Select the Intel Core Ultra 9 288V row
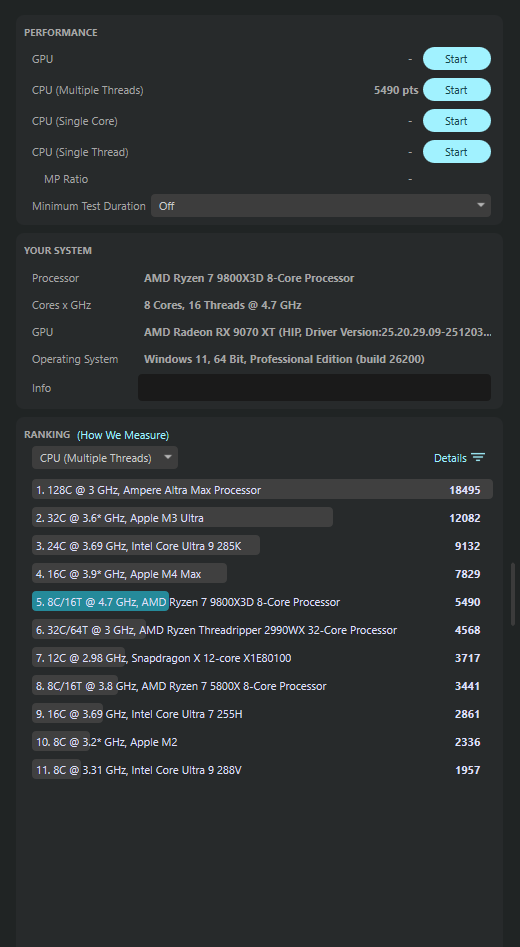This screenshot has width=520, height=947. (262, 769)
